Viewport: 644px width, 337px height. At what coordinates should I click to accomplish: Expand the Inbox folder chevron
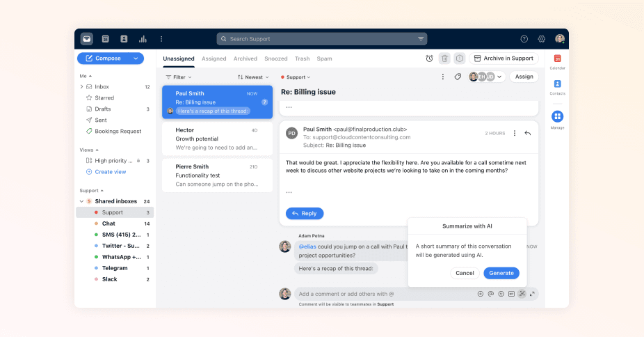click(81, 87)
